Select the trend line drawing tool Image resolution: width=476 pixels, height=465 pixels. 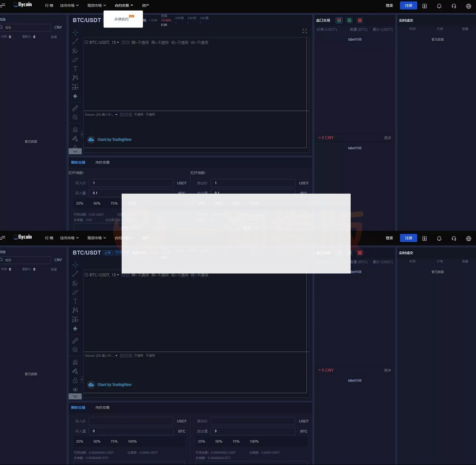(75, 41)
